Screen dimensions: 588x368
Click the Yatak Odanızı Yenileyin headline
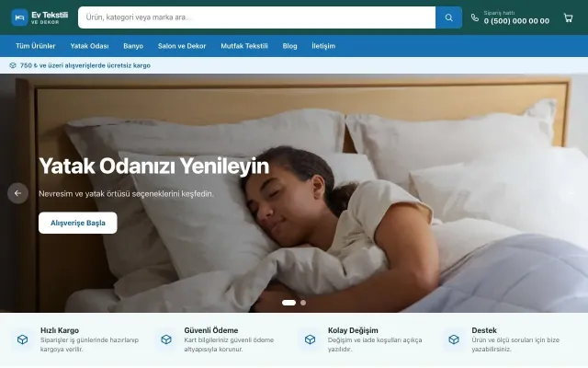[153, 166]
